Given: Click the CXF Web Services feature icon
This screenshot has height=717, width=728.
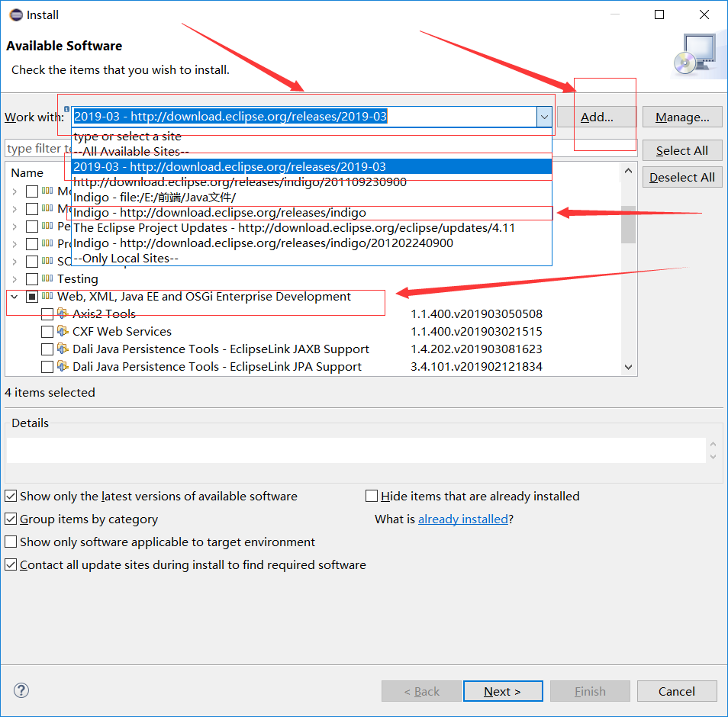Looking at the screenshot, I should pos(63,331).
